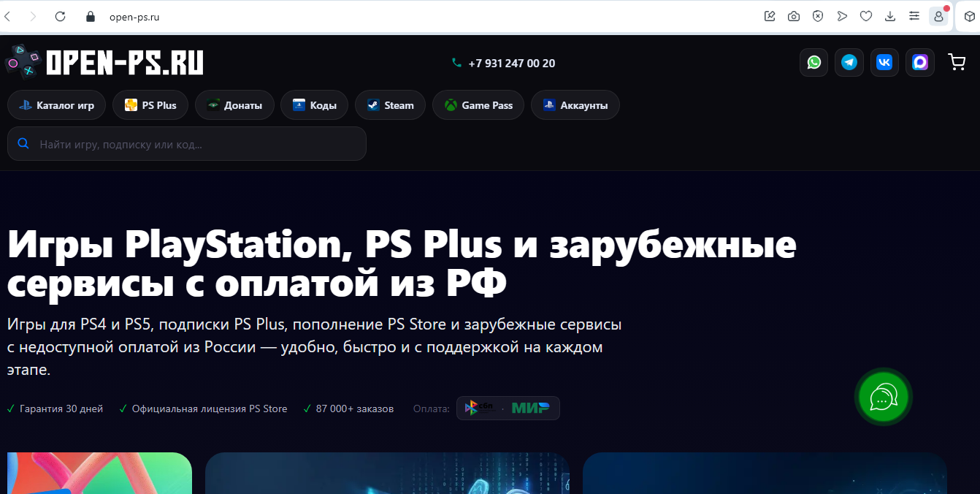Call the phone number +7 931 247 00 20
Screen dimensions: 980x494
[503, 64]
